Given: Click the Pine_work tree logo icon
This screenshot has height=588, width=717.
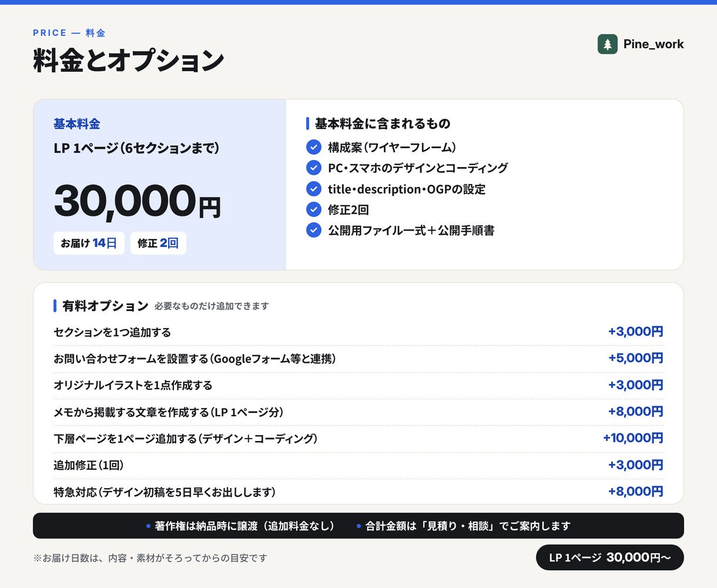Looking at the screenshot, I should (608, 44).
